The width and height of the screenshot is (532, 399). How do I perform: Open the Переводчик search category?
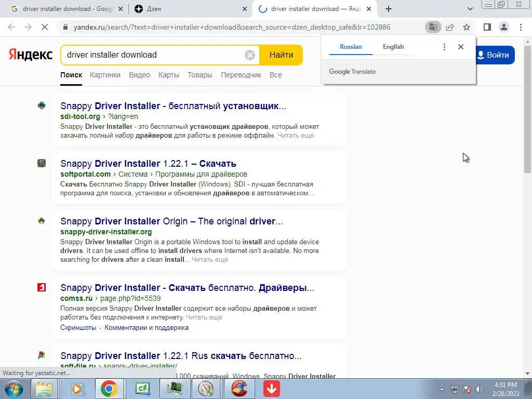tap(241, 75)
